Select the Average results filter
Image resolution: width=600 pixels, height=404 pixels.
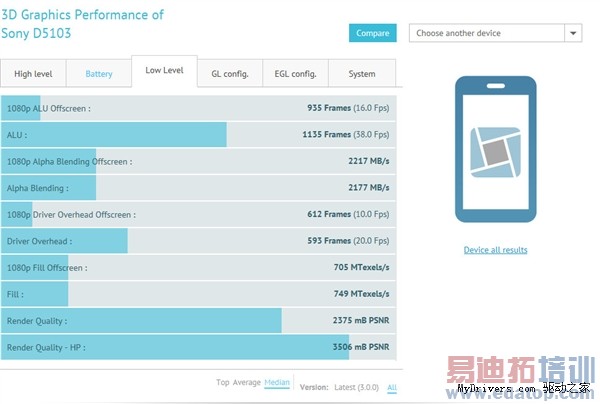click(x=246, y=382)
